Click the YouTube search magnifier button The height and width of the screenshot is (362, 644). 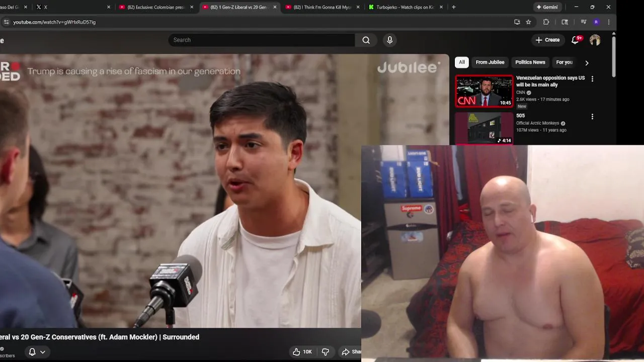point(366,40)
